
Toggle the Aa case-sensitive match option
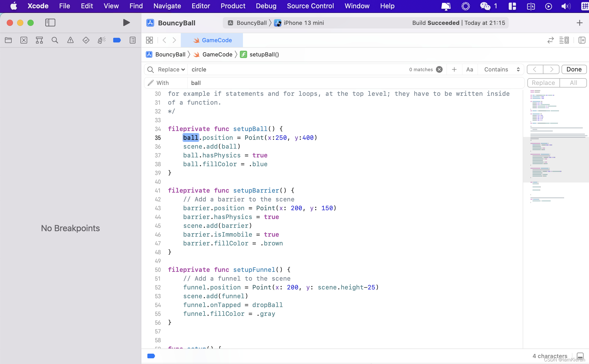point(470,69)
